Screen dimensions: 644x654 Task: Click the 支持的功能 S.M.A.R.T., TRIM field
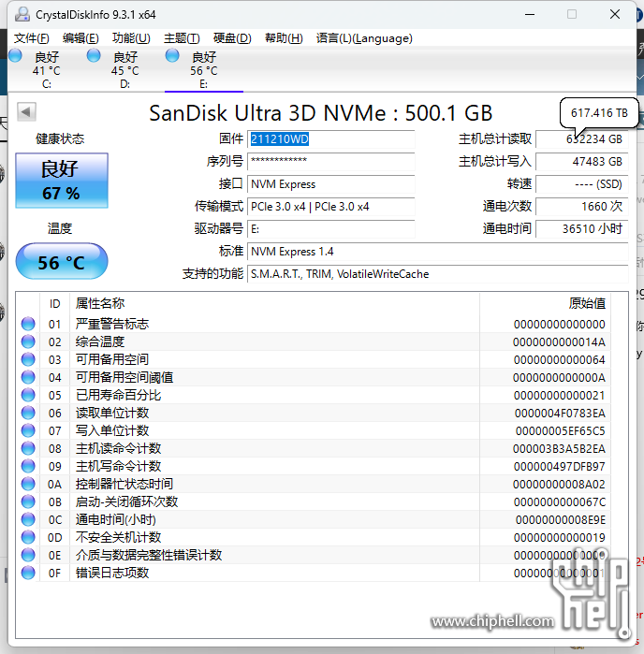click(438, 274)
